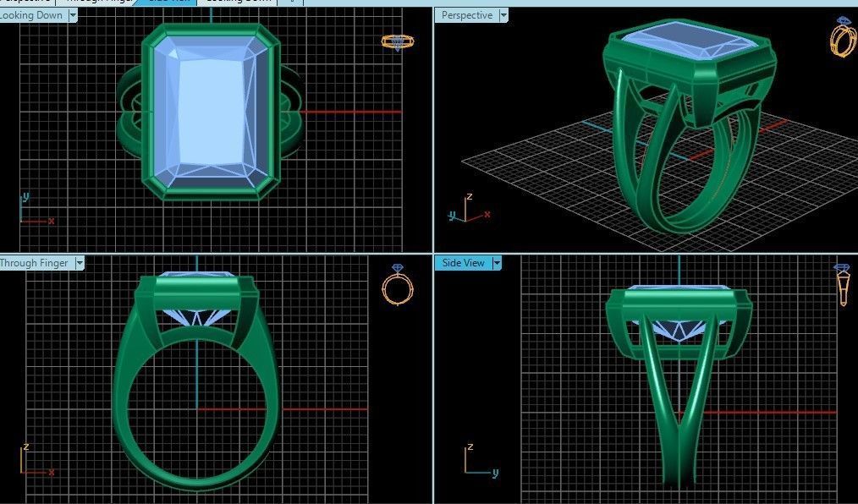The image size is (858, 504).
Task: Open the Side View viewport dropdown arrow
Action: pos(497,263)
